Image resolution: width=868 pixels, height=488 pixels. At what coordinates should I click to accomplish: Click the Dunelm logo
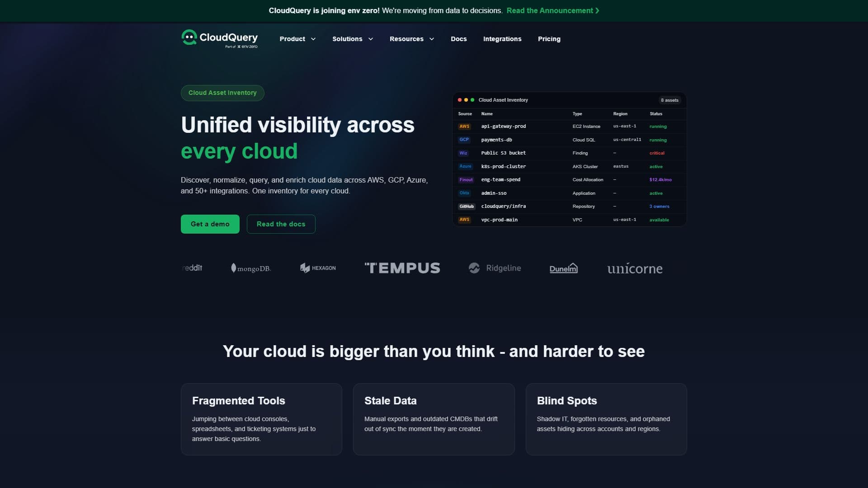coord(563,268)
